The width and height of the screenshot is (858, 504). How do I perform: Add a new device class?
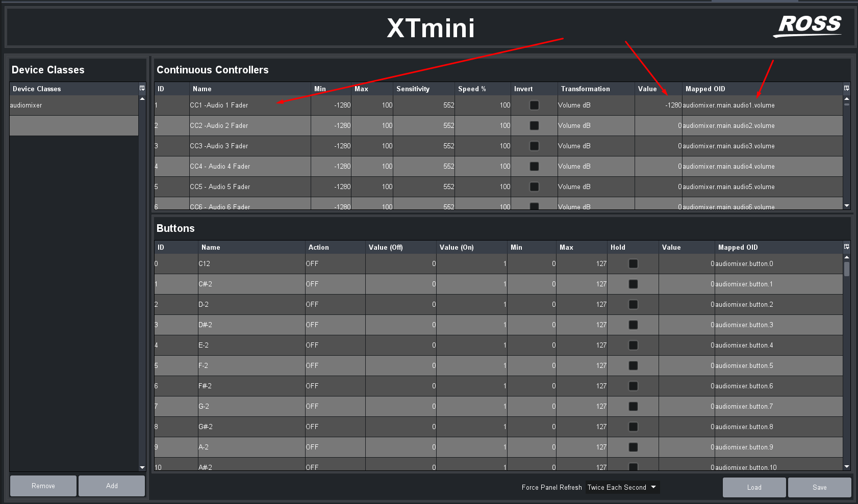(x=112, y=486)
